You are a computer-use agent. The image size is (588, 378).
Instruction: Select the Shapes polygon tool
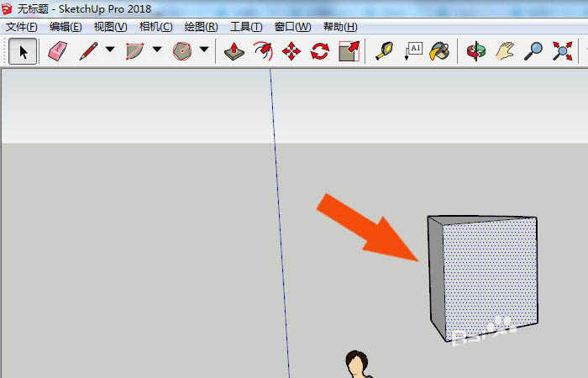click(182, 51)
